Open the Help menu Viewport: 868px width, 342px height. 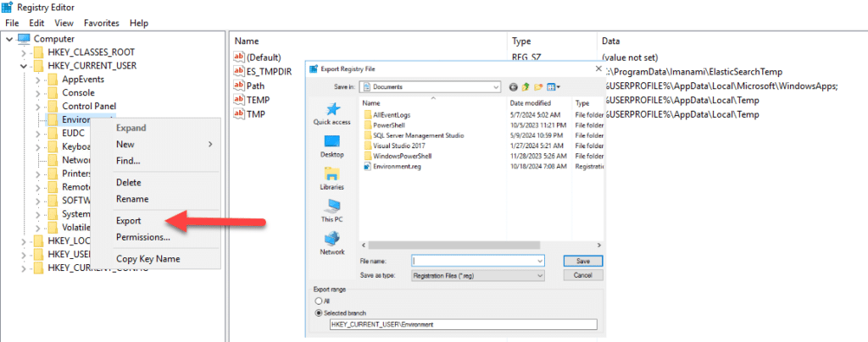[139, 23]
